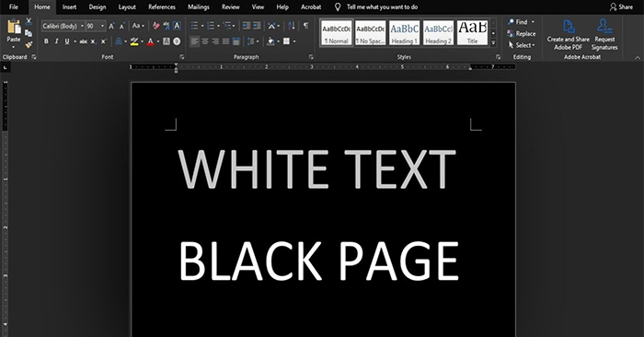Open the Select dropdown in Editing
Viewport: 644px width, 337px height.
[522, 45]
